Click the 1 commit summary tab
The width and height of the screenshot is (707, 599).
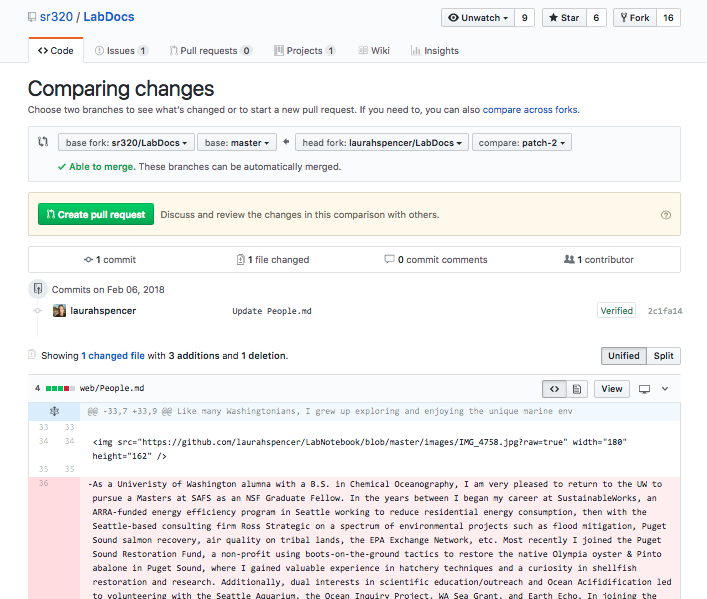click(x=110, y=259)
